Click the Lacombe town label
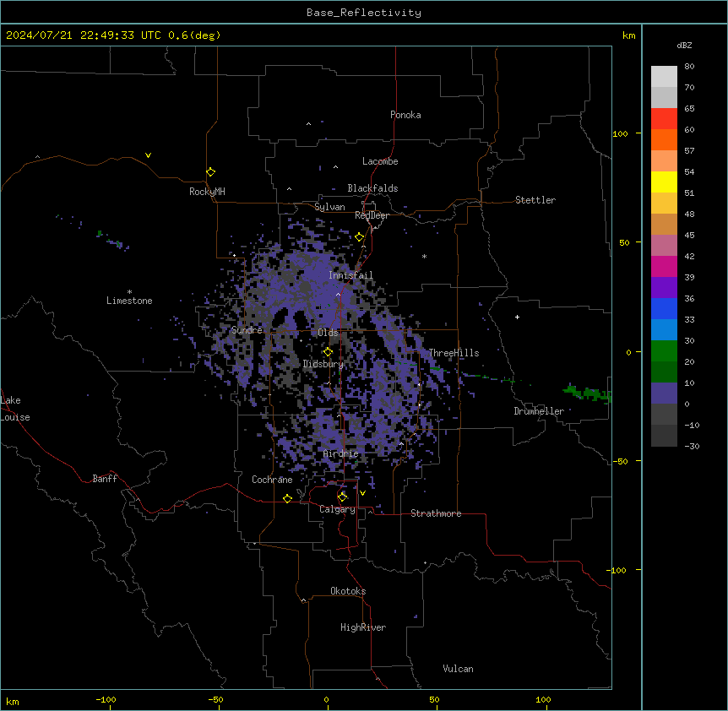This screenshot has width=728, height=711. tap(380, 161)
